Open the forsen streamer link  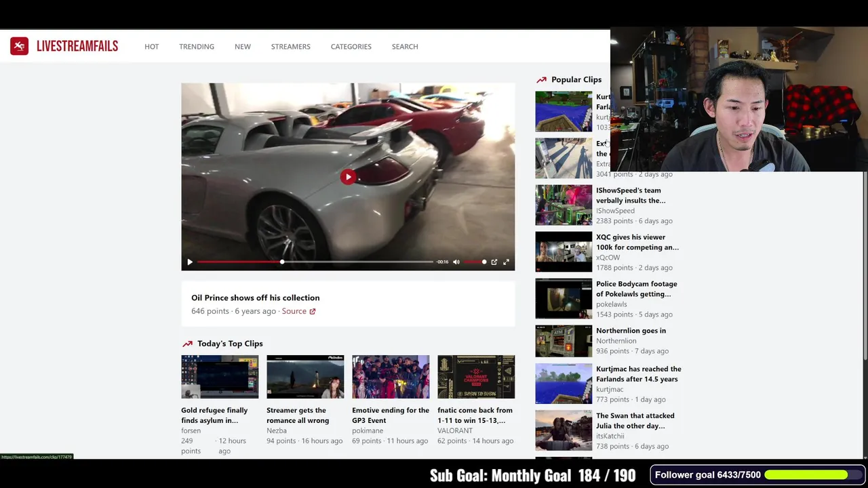(191, 430)
